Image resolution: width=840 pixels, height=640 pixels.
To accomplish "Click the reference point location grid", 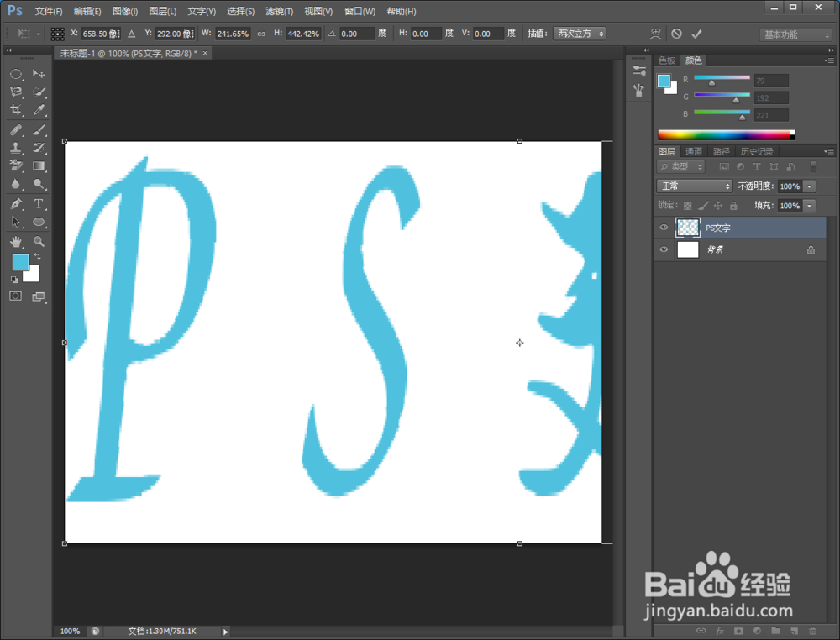I will (x=57, y=34).
